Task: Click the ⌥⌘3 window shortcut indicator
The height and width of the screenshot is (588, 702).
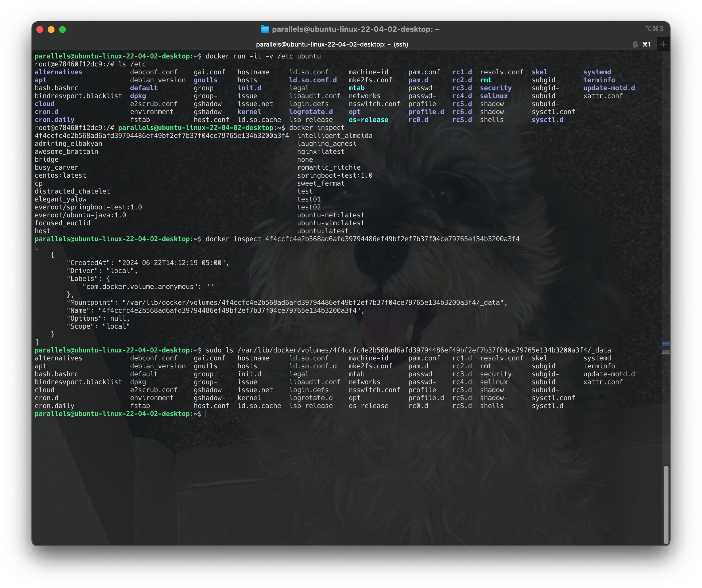Action: [x=654, y=29]
